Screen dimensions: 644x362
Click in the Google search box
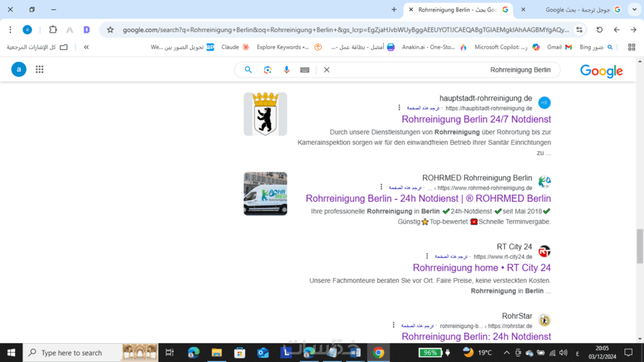click(x=443, y=70)
